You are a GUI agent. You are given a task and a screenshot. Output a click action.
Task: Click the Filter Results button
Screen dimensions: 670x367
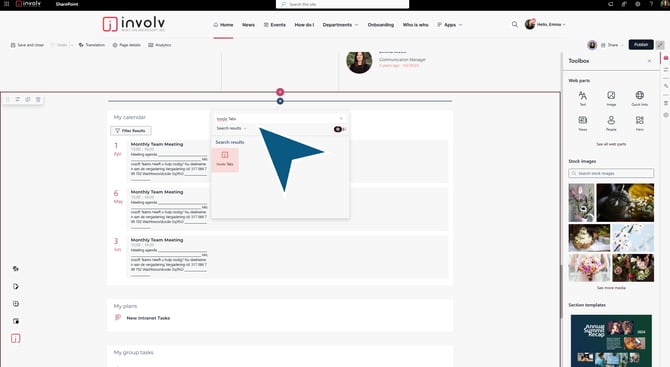click(131, 131)
